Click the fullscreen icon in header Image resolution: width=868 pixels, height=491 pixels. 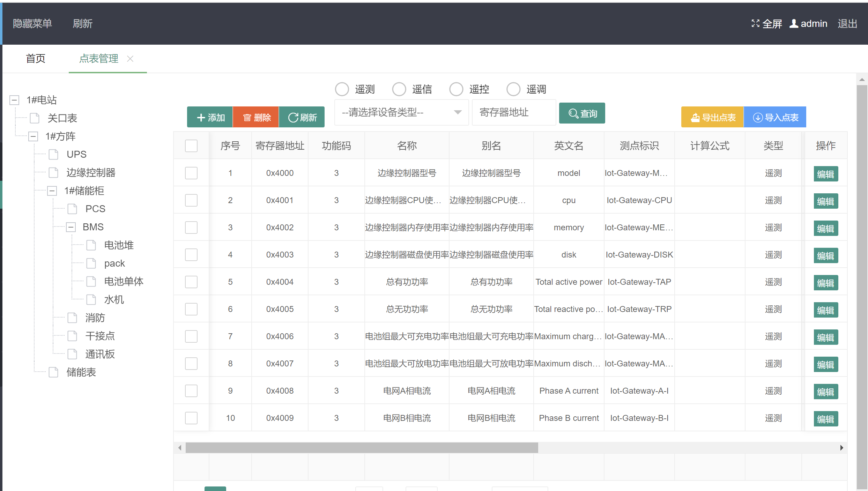755,23
